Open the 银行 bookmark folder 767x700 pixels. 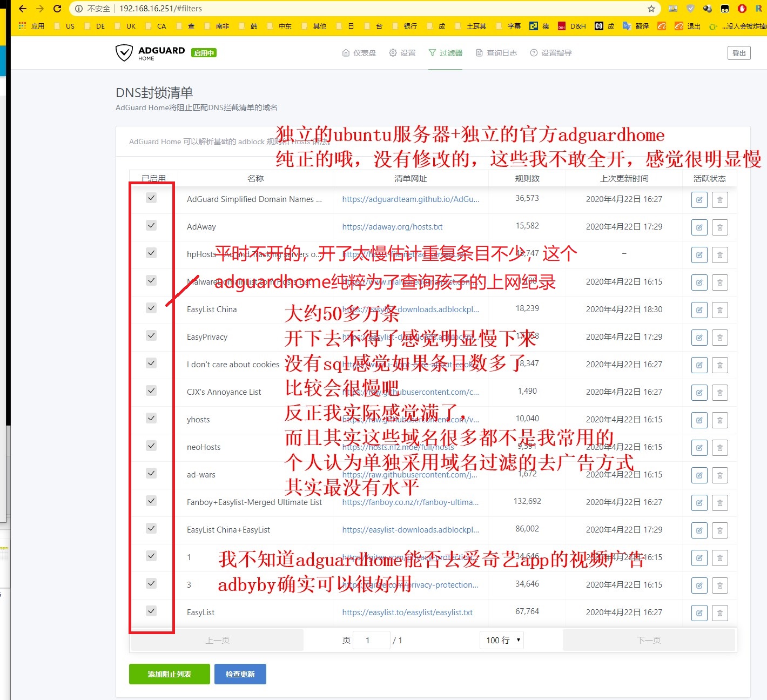coord(405,26)
